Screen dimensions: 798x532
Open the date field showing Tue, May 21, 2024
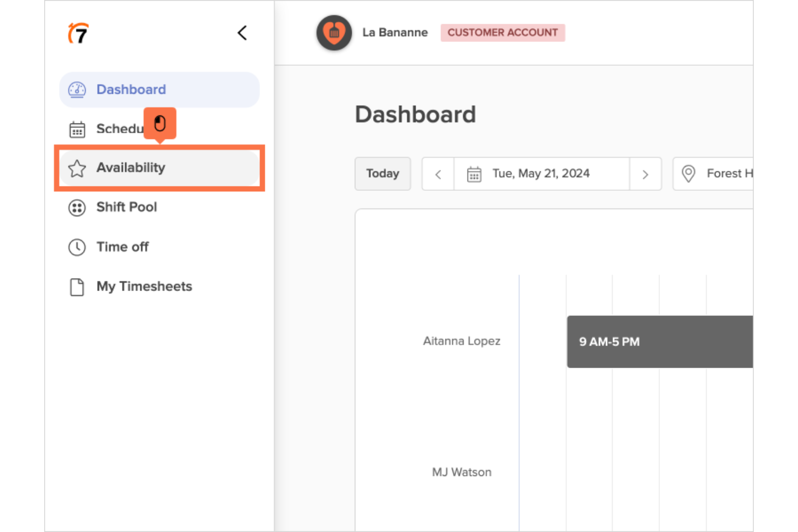(x=541, y=174)
